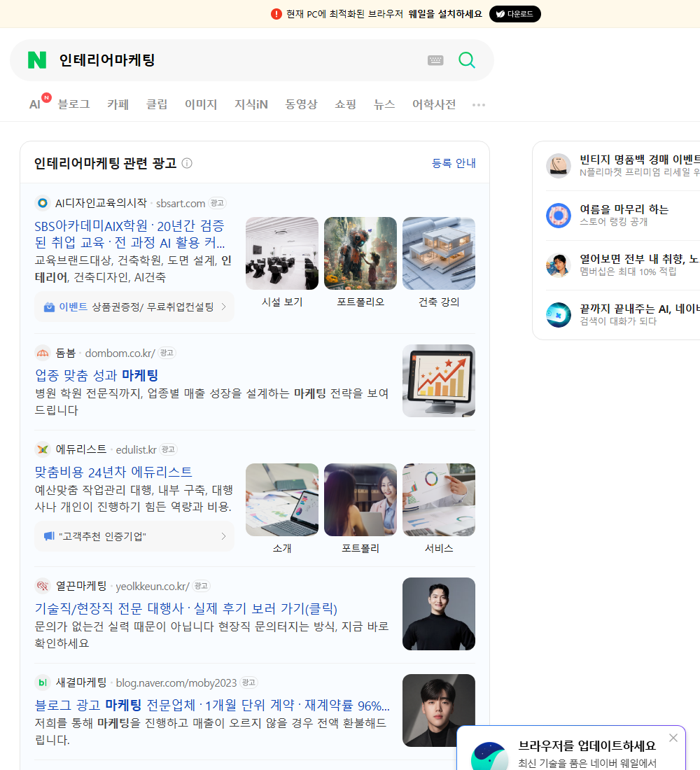Click the 광고 badge next to sbsart.com
The height and width of the screenshot is (770, 700).
[217, 203]
